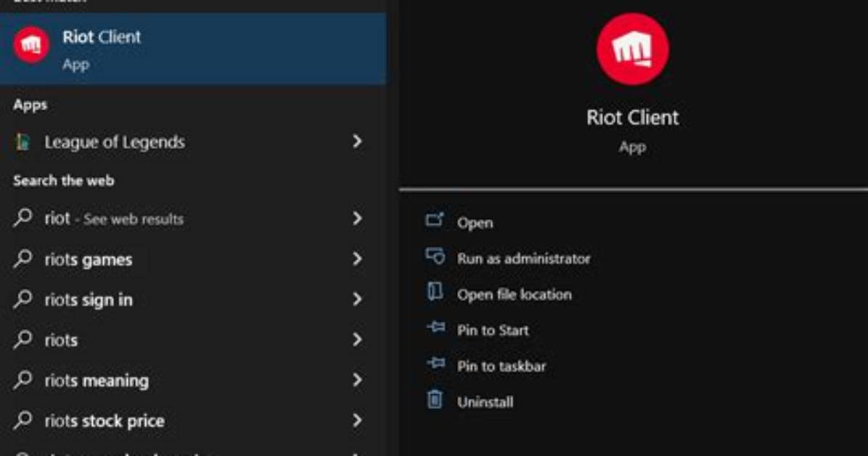Viewport: 868px width, 456px height.
Task: Choose Open file location
Action: click(x=515, y=295)
